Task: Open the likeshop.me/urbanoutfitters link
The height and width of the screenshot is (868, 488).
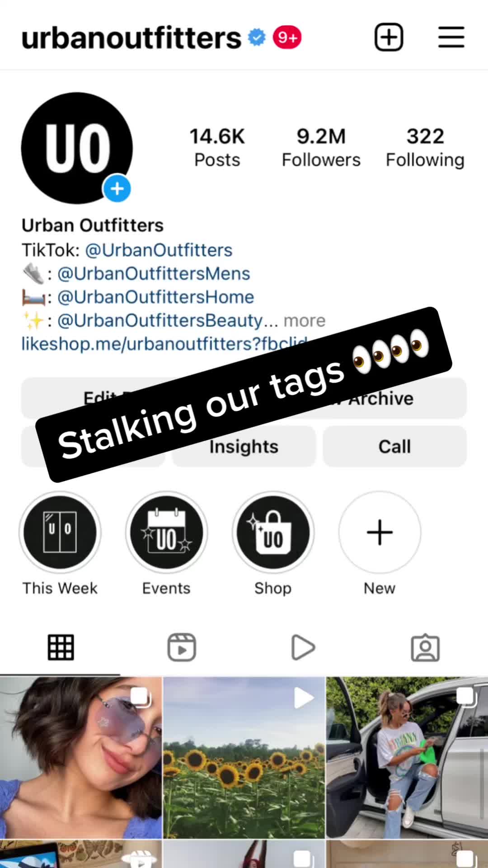Action: click(165, 344)
